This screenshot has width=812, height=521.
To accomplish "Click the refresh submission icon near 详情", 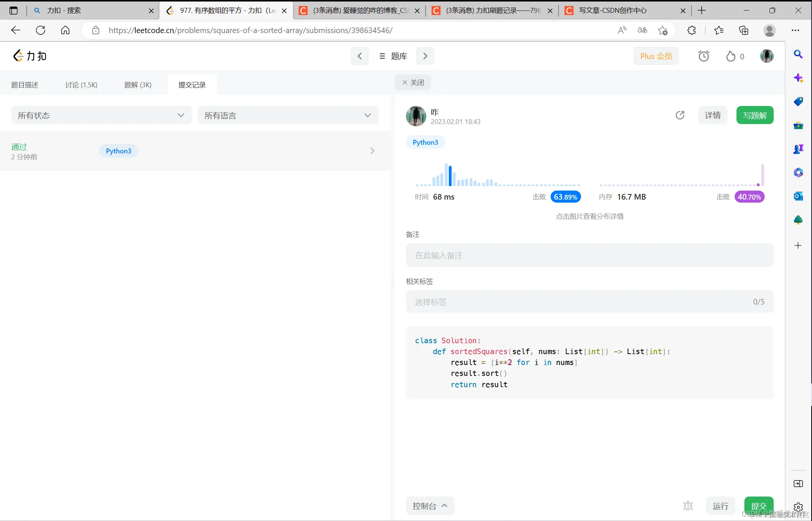I will tap(680, 115).
